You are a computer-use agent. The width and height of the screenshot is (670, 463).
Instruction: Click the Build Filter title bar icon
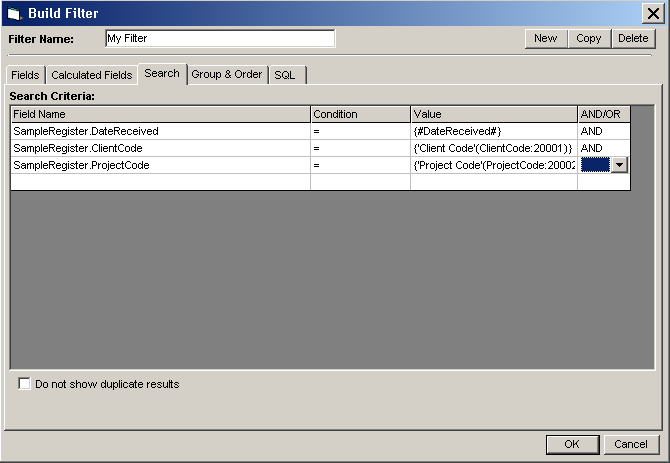tap(13, 13)
